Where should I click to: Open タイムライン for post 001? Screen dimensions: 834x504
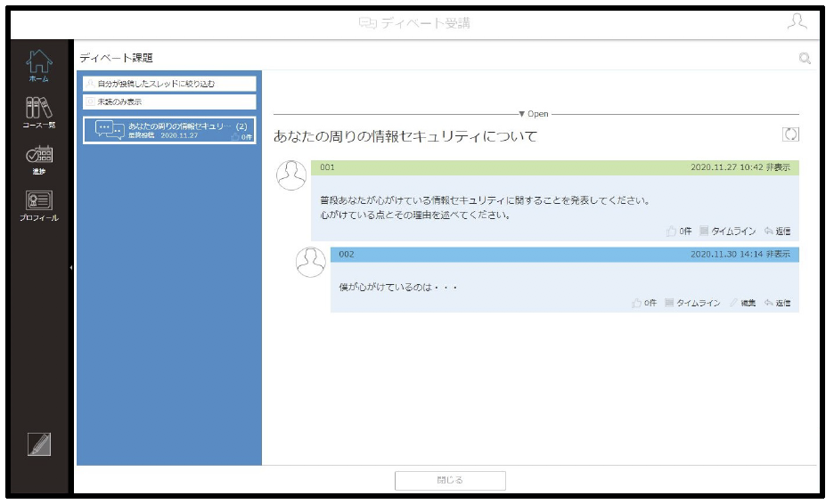tap(727, 231)
